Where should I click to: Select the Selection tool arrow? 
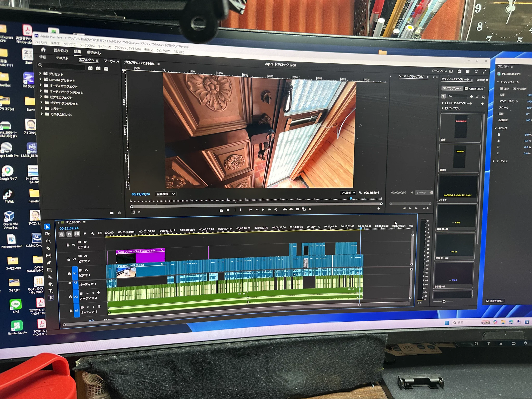(x=47, y=227)
